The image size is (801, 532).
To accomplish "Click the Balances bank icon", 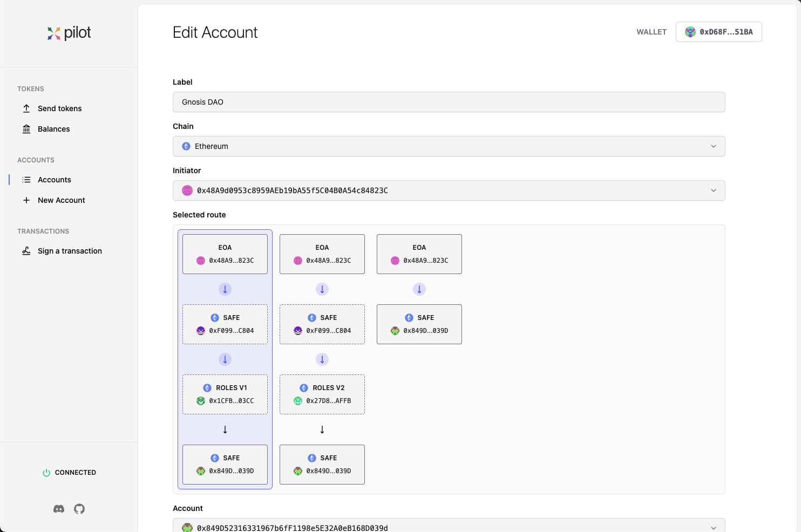I will tap(26, 129).
